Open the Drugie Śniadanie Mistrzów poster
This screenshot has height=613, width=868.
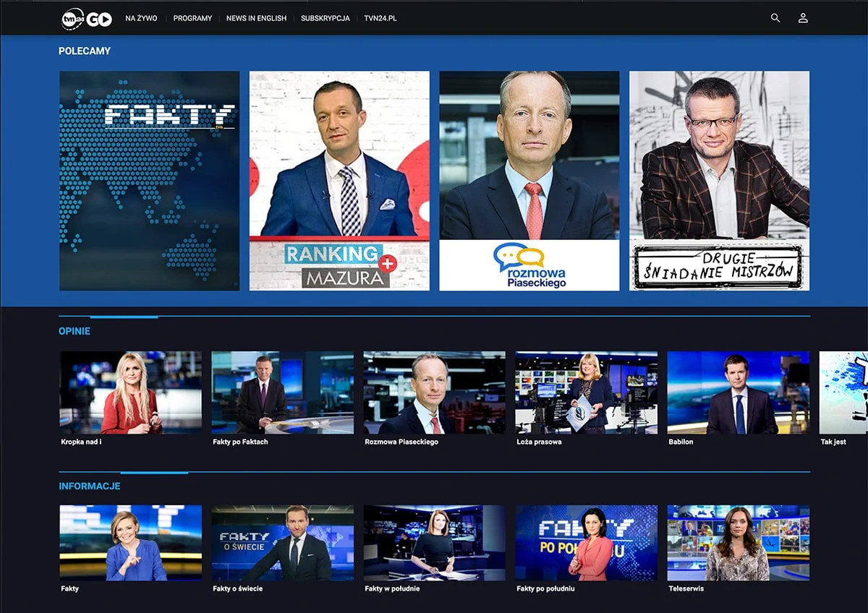[x=719, y=181]
